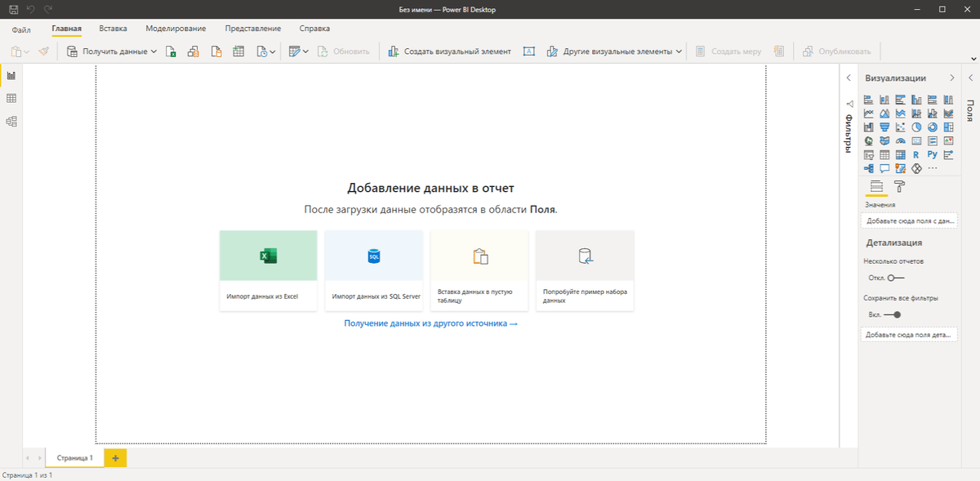Screen dimensions: 980x481
Task: Add a new page with plus button
Action: click(115, 458)
